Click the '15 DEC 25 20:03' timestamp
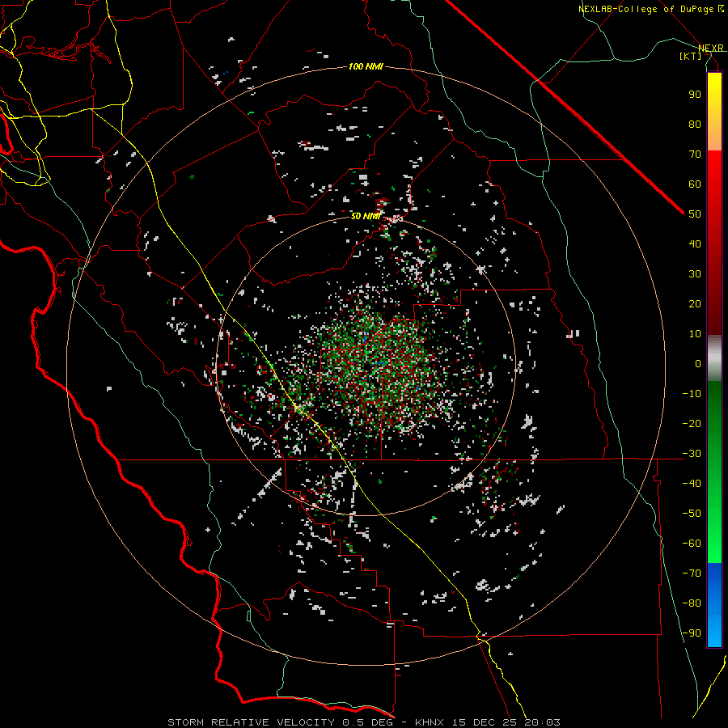This screenshot has width=728, height=728. point(506,722)
